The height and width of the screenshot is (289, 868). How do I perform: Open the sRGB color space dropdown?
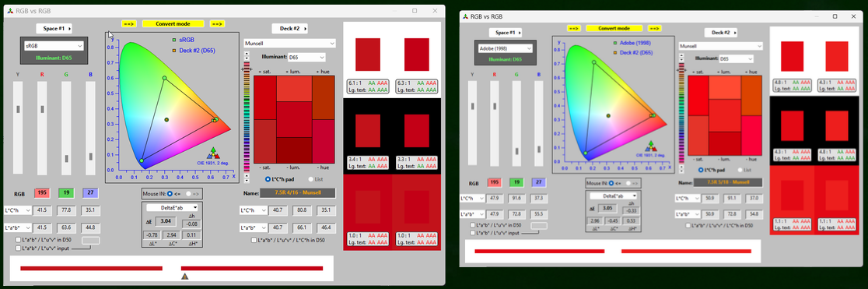(53, 46)
